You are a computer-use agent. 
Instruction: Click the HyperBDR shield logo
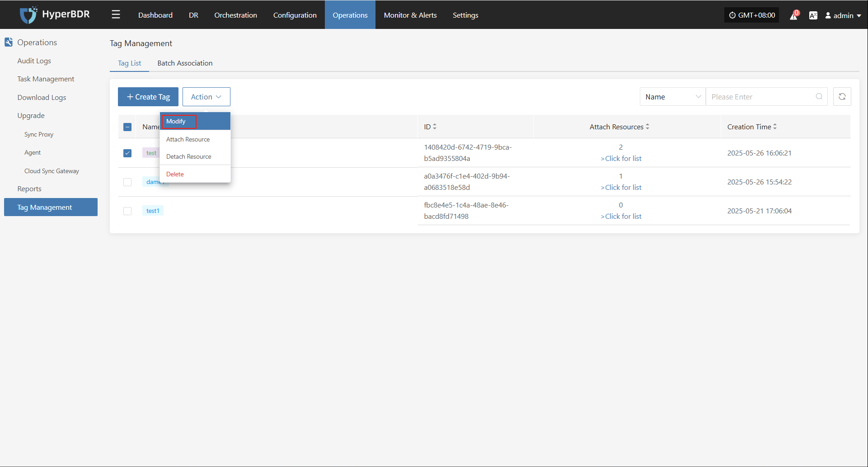[28, 15]
